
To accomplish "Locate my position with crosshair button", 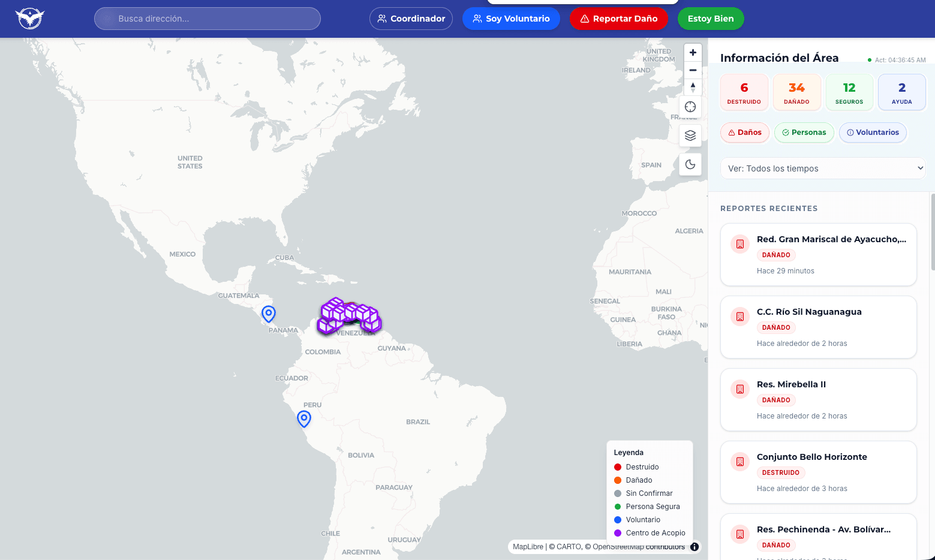I will pos(690,107).
